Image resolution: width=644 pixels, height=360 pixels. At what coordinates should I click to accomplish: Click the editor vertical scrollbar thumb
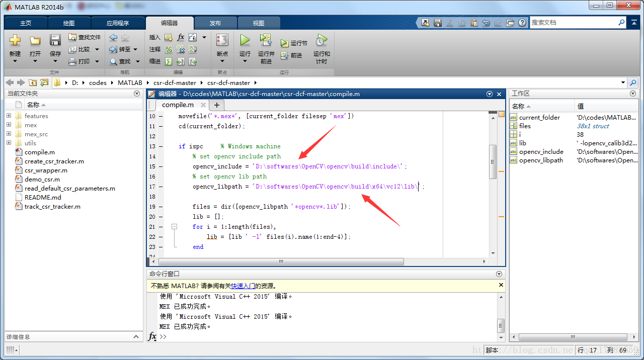click(493, 161)
